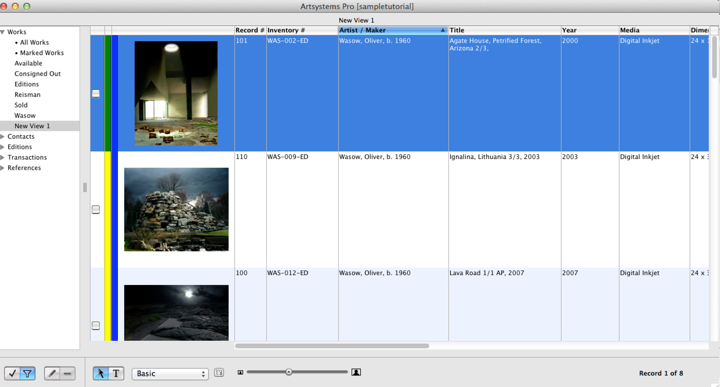
Task: Click artist cell in record 100 row
Action: (375, 273)
